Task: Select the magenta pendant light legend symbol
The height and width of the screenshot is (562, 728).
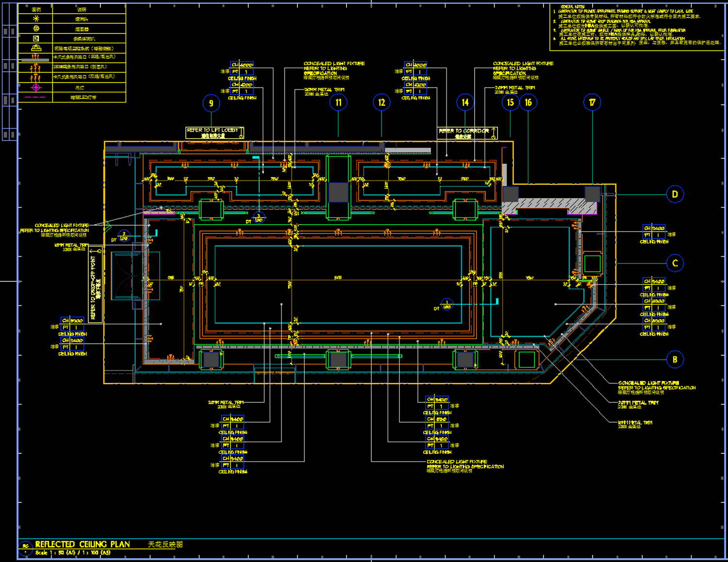Action: pos(36,88)
